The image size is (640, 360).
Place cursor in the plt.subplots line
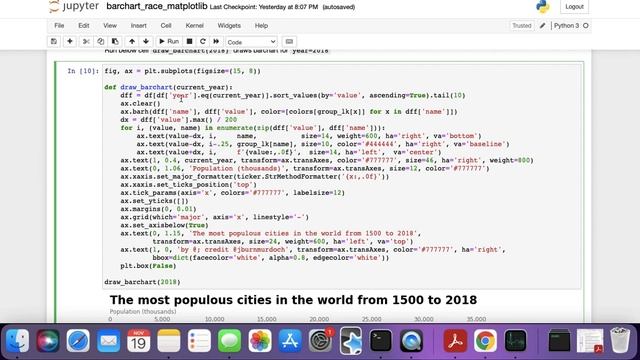click(182, 71)
